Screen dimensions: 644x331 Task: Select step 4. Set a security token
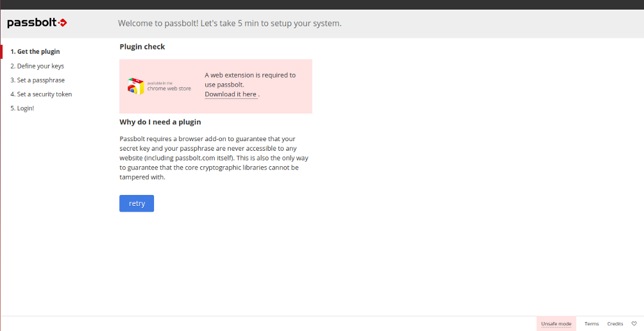point(41,94)
